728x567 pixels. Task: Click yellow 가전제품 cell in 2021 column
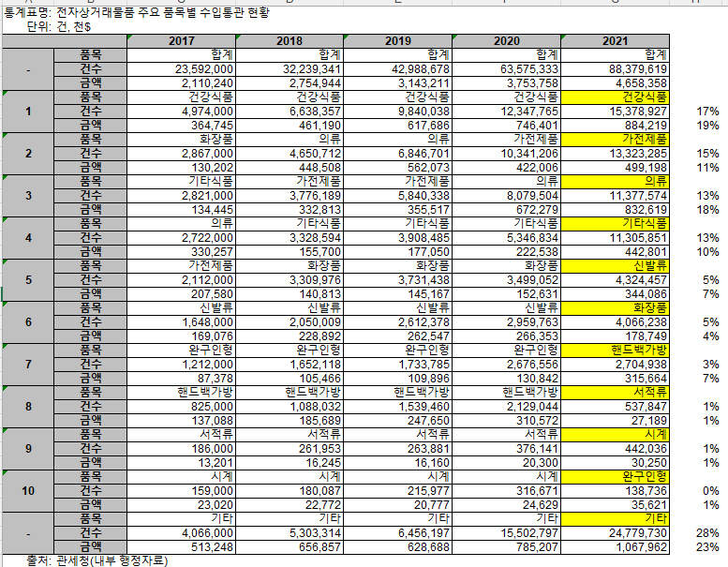tap(616, 140)
